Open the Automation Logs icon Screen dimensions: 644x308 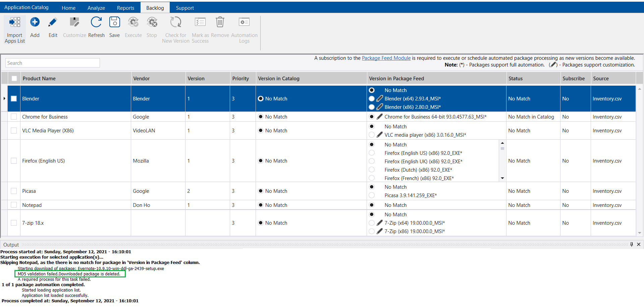(x=244, y=22)
